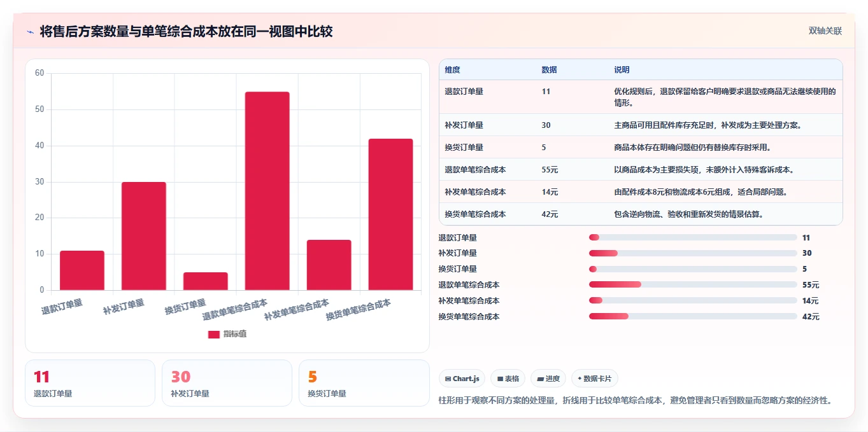This screenshot has height=432, width=868.
Task: Click the 退款订单量 cell in table
Action: (464, 92)
